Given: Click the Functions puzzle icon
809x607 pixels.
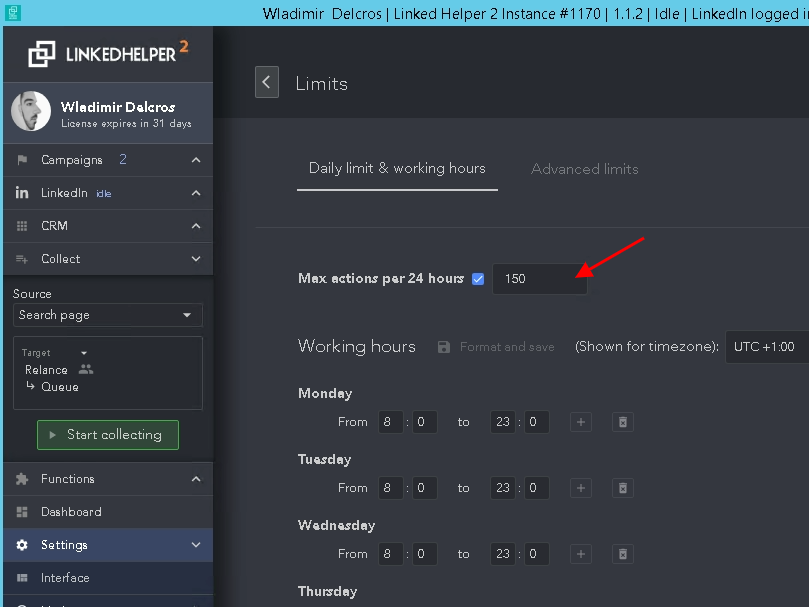Looking at the screenshot, I should click(x=22, y=479).
